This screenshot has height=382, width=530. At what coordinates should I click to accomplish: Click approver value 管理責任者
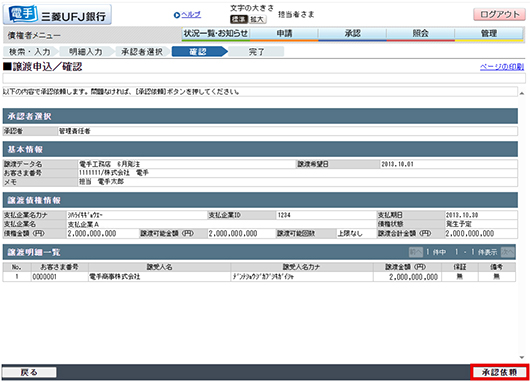click(75, 131)
